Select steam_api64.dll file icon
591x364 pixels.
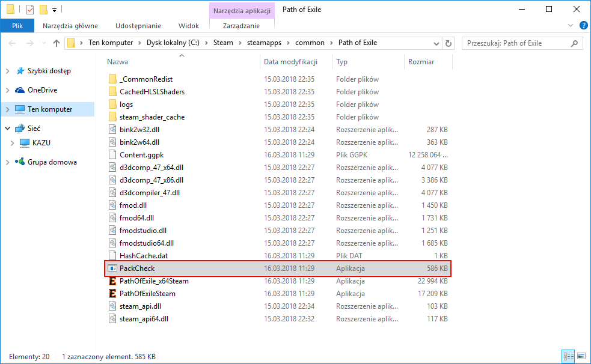click(112, 318)
